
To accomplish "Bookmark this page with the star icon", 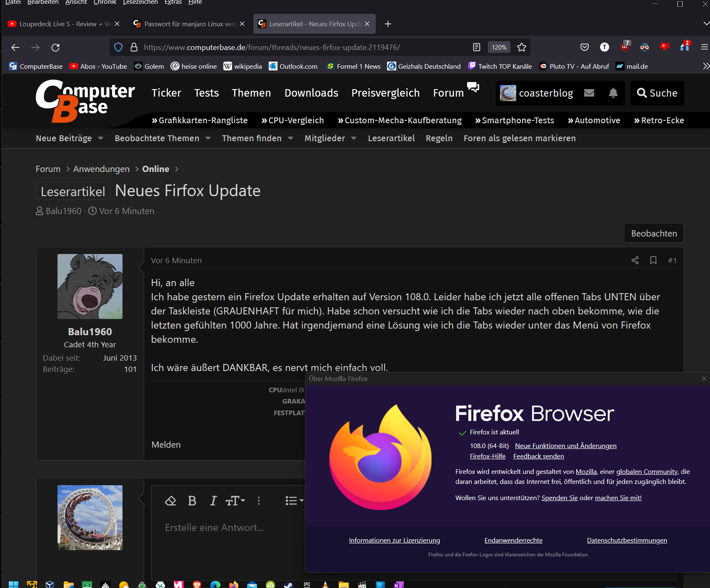I will click(x=522, y=47).
